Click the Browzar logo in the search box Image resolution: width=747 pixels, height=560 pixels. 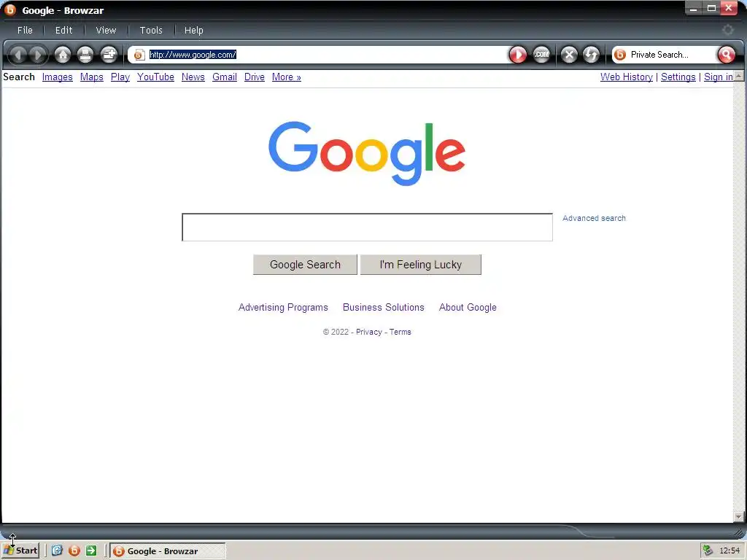(x=620, y=55)
